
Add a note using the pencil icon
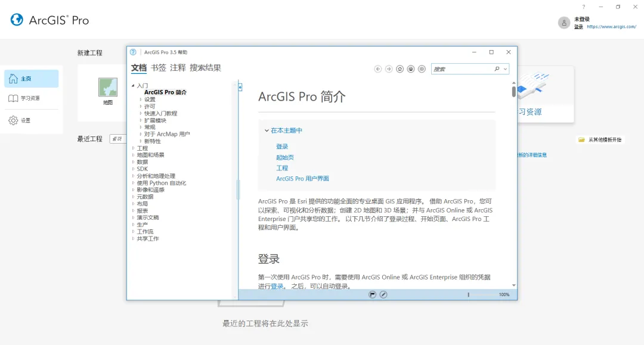point(383,294)
